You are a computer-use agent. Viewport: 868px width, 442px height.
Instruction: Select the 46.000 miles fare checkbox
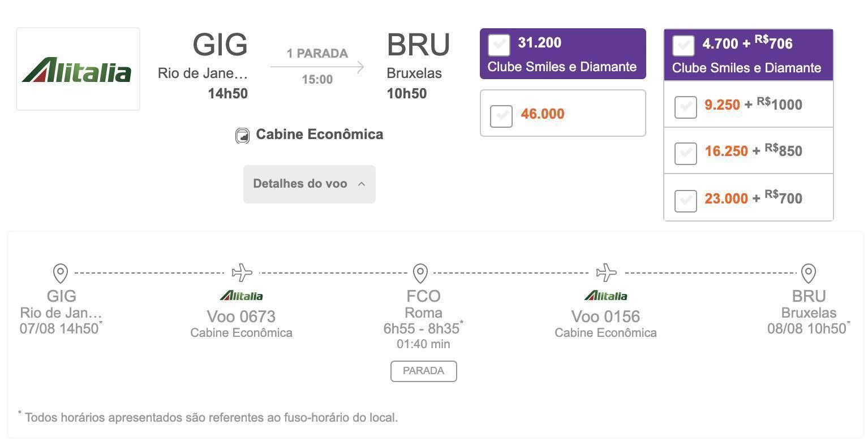pyautogui.click(x=501, y=116)
